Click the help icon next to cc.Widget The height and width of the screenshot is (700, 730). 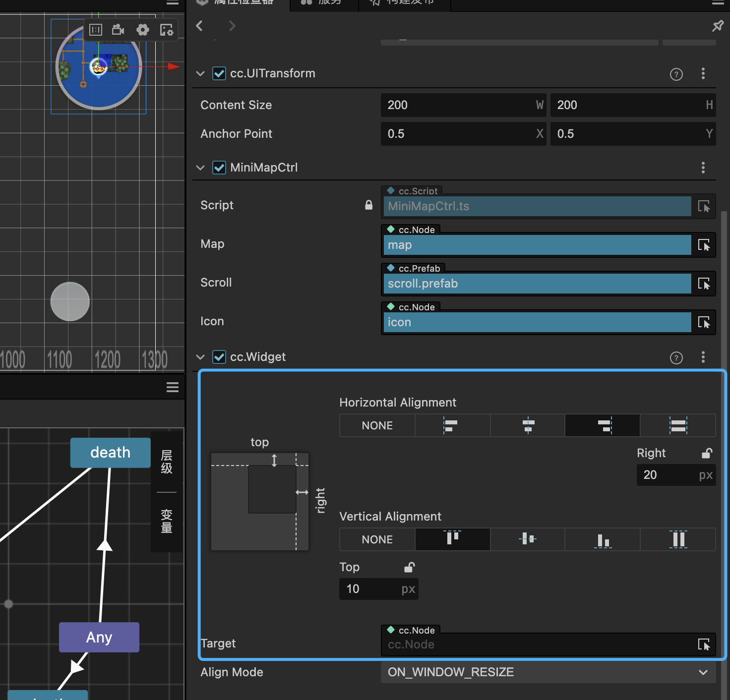(676, 357)
